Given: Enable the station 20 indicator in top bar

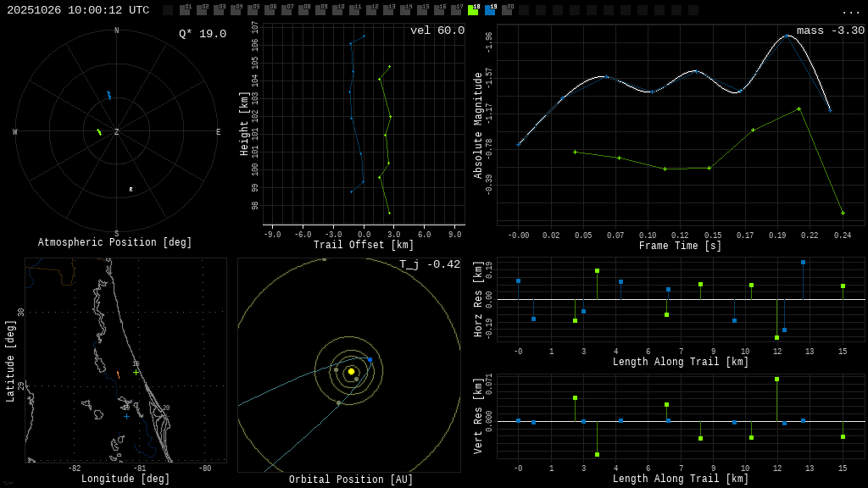Looking at the screenshot, I should point(507,10).
